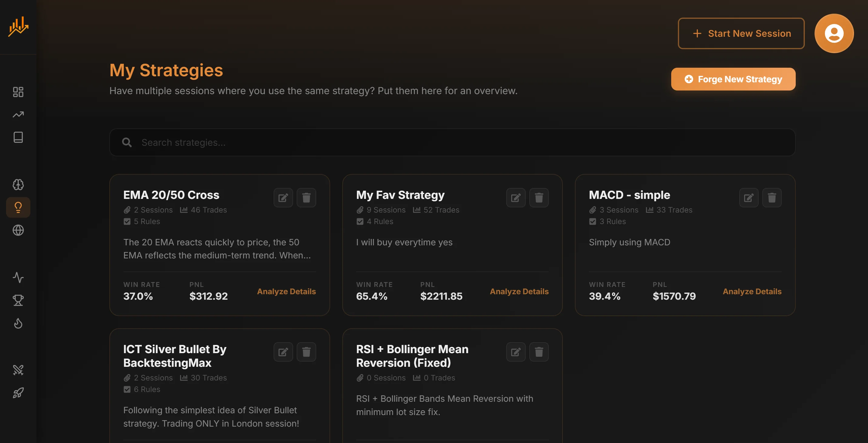The height and width of the screenshot is (443, 868).
Task: Open the activity pulse sidebar icon
Action: 18,277
